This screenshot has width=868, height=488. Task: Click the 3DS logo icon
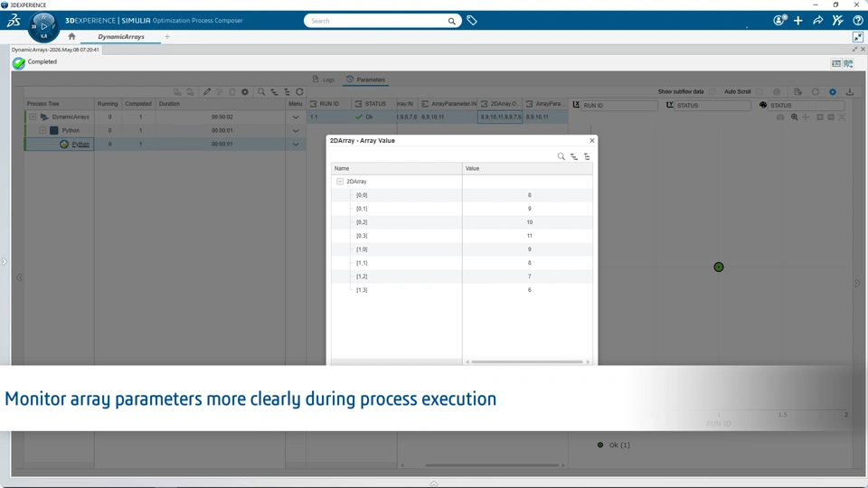(14, 21)
